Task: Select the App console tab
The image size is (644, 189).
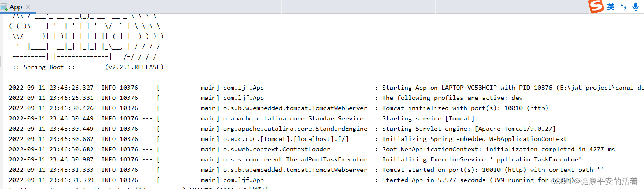Action: coord(16,7)
